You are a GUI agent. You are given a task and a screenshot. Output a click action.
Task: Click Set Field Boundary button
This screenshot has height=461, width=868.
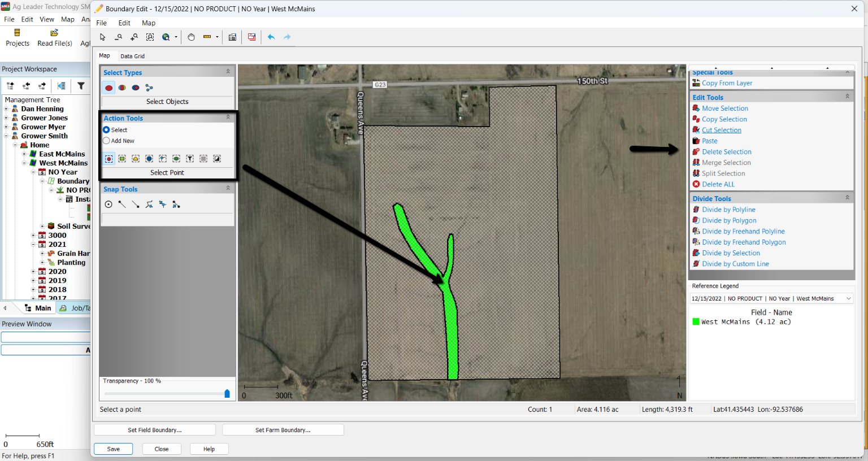click(x=154, y=430)
